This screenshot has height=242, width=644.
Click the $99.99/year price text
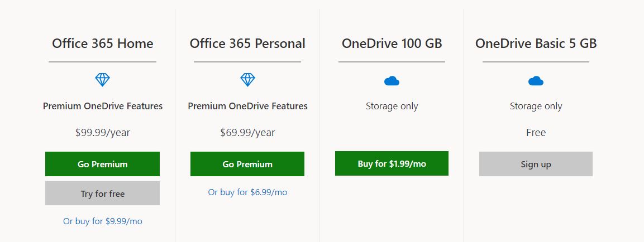tap(103, 133)
